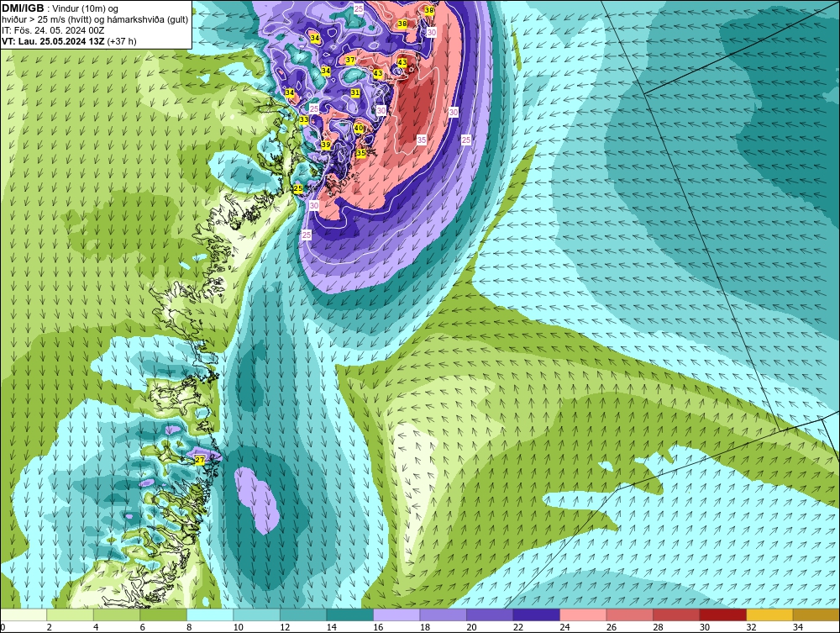Image resolution: width=840 pixels, height=633 pixels.
Task: Pick the 18–20 m/s legend color swatch
Action: tap(443, 615)
